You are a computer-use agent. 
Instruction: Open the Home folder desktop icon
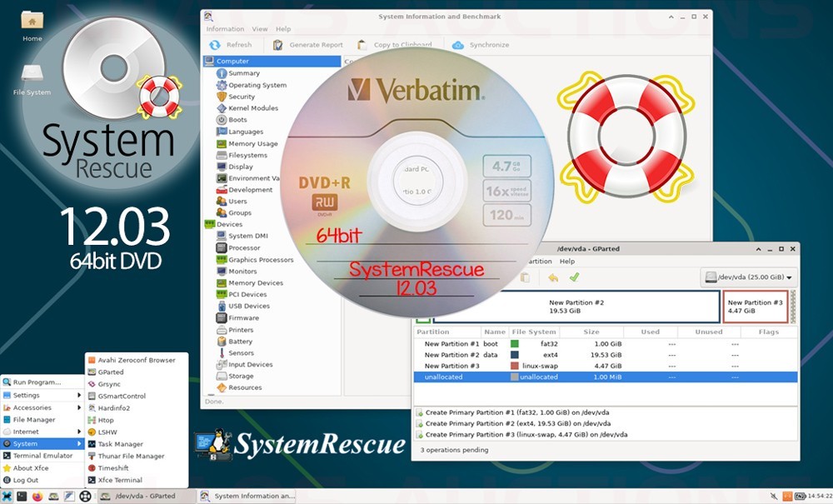pos(32,27)
